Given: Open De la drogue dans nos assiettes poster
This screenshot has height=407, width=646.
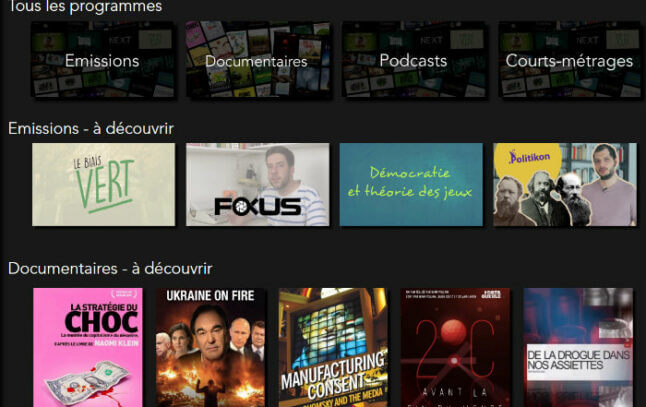Looking at the screenshot, I should [x=578, y=347].
